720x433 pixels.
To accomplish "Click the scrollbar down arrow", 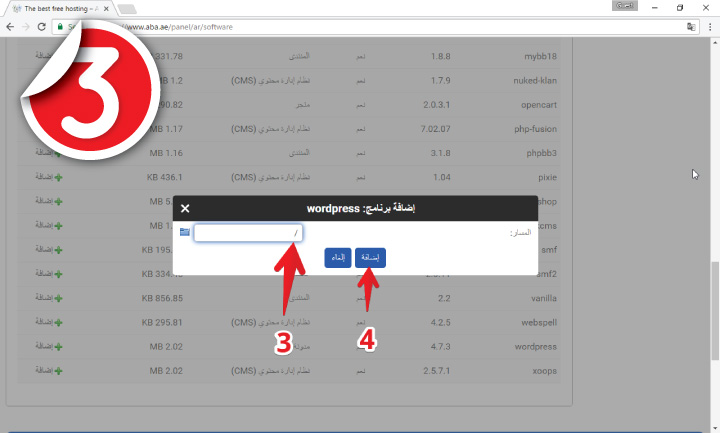I will click(x=715, y=428).
